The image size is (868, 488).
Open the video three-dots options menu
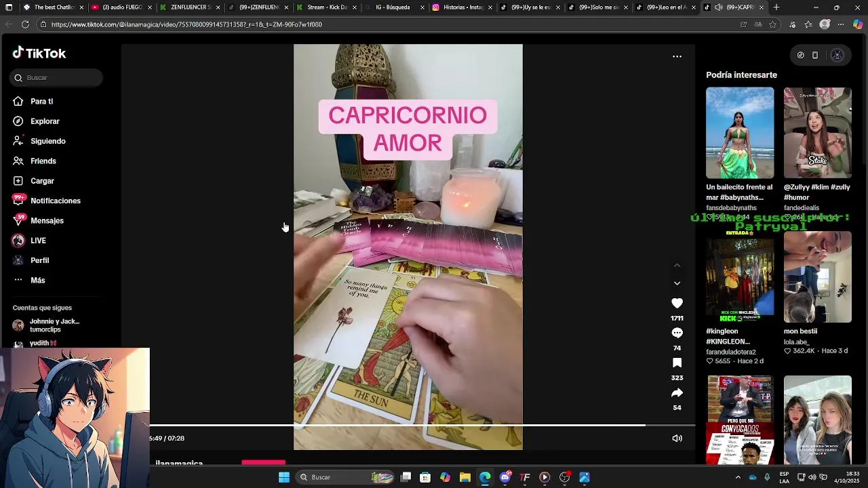(677, 56)
